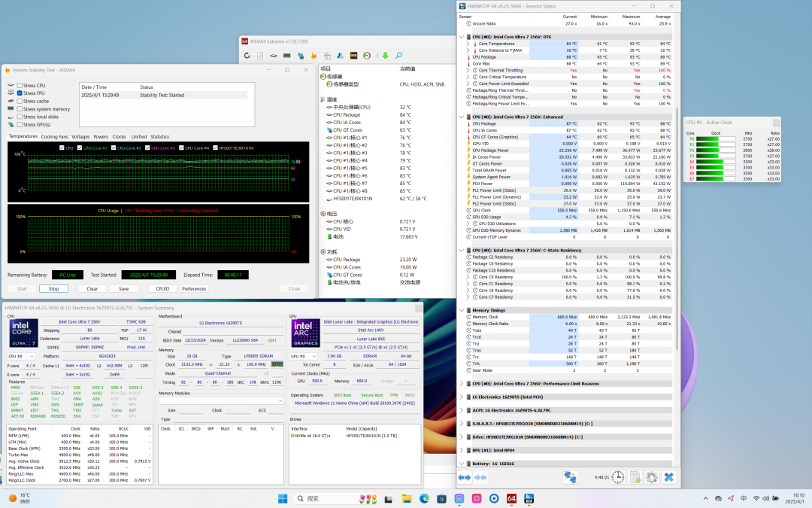This screenshot has width=812, height=508.
Task: Click the OSD panel icon in AIDA64 toolbar
Action: [353, 56]
